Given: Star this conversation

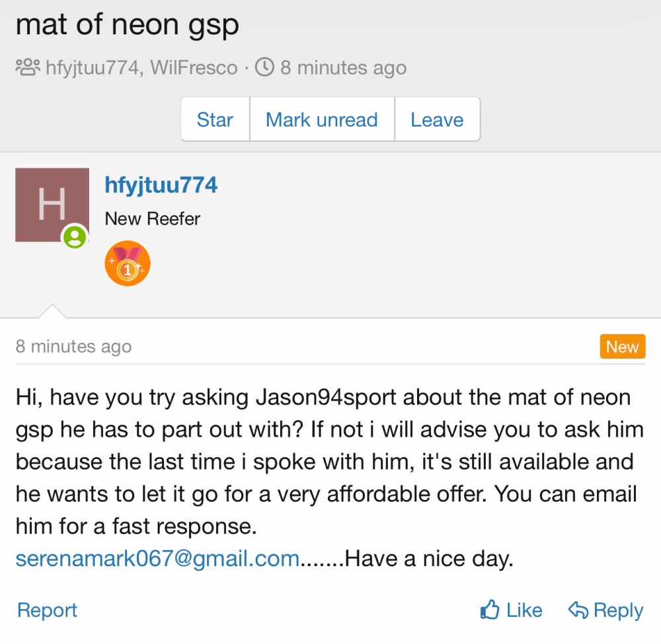Looking at the screenshot, I should [x=215, y=120].
